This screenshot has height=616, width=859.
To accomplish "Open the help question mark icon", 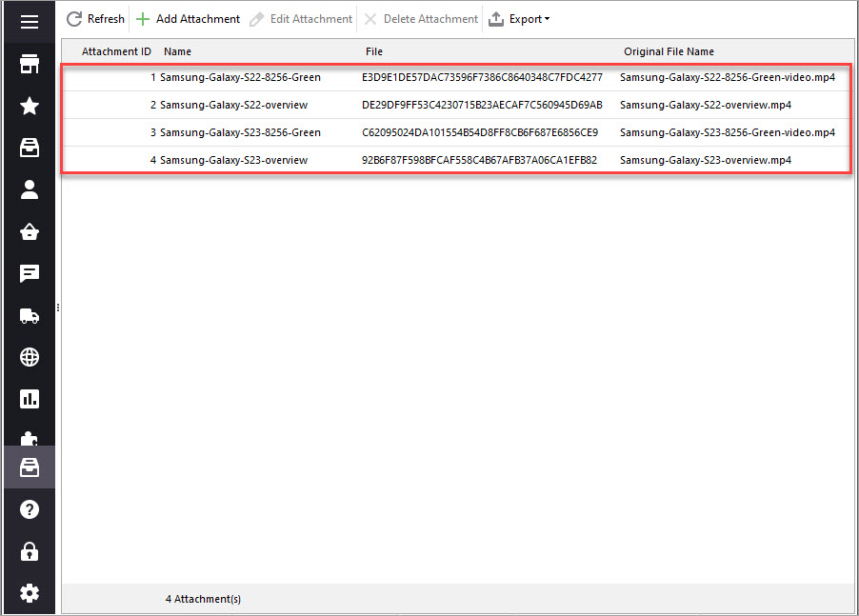I will pos(30,509).
